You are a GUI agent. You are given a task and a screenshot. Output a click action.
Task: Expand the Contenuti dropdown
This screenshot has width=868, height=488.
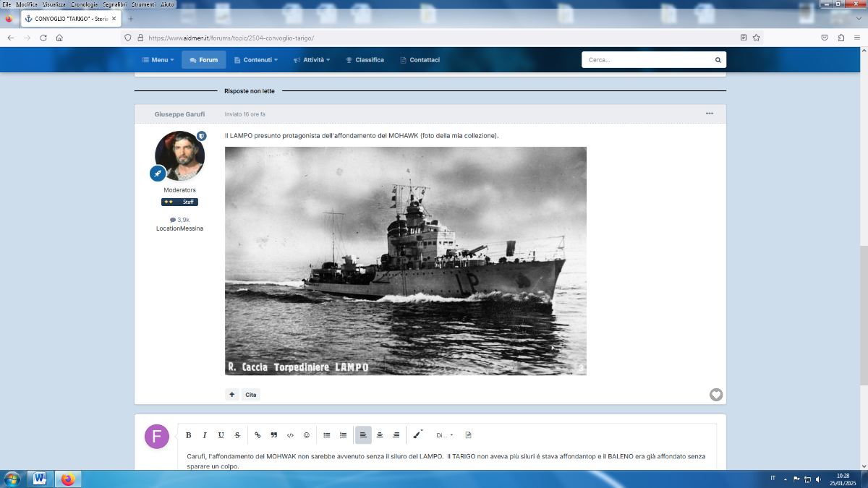pyautogui.click(x=256, y=60)
